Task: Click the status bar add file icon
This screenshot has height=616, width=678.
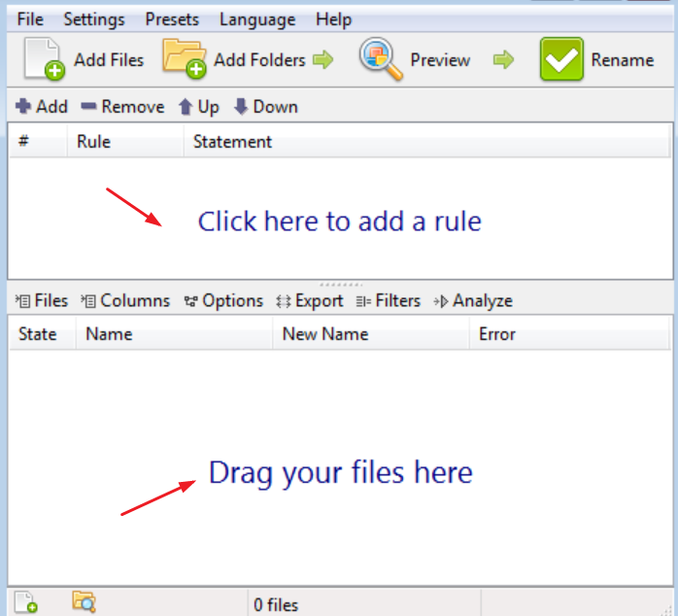Action: tap(26, 602)
